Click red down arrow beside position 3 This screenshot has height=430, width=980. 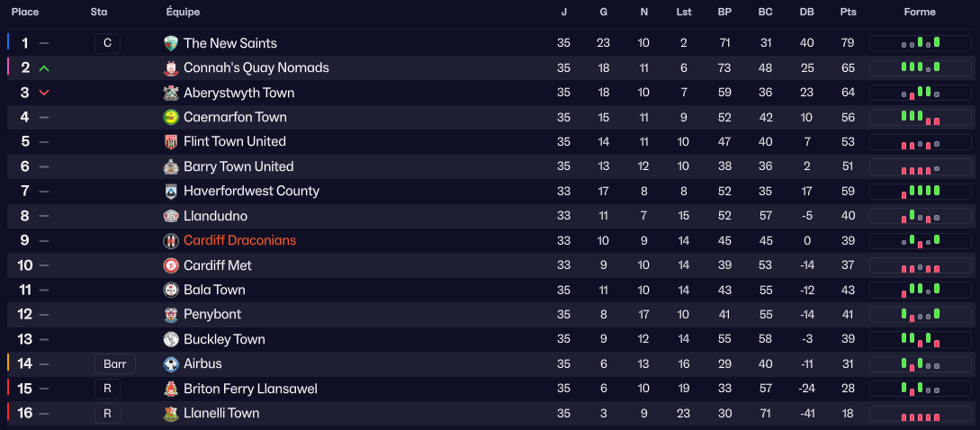point(44,93)
